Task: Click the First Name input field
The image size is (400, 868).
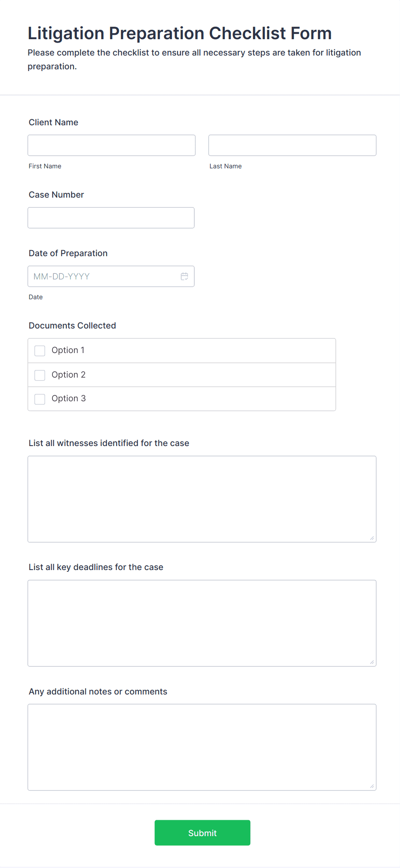Action: pyautogui.click(x=111, y=146)
